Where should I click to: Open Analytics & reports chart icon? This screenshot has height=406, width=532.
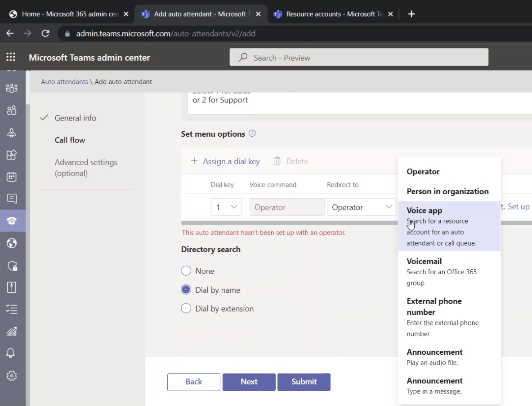coord(13,330)
